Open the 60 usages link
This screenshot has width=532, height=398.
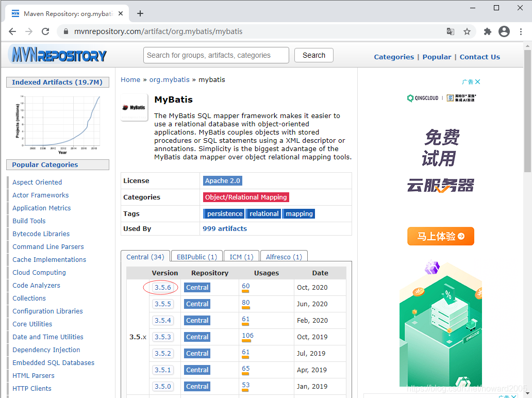(x=246, y=286)
